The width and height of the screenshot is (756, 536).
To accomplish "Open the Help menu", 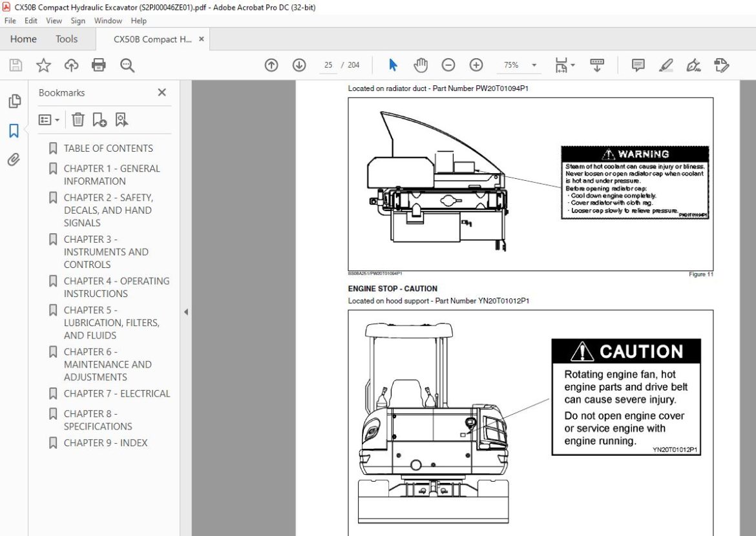I will 138,21.
